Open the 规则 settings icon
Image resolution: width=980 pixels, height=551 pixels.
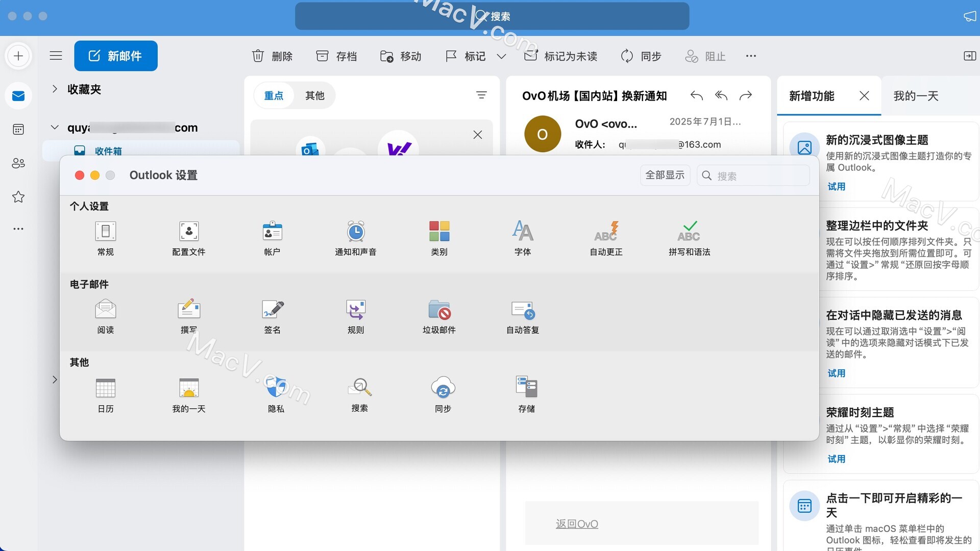tap(355, 315)
